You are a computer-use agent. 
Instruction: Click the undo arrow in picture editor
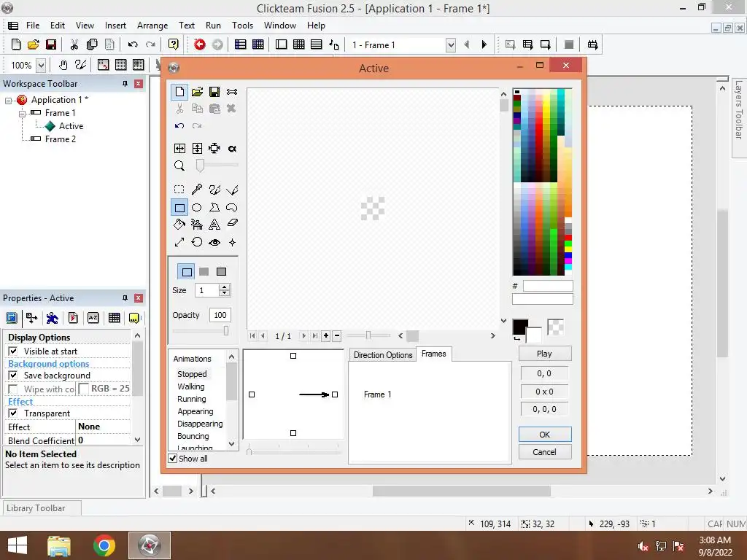click(x=179, y=125)
